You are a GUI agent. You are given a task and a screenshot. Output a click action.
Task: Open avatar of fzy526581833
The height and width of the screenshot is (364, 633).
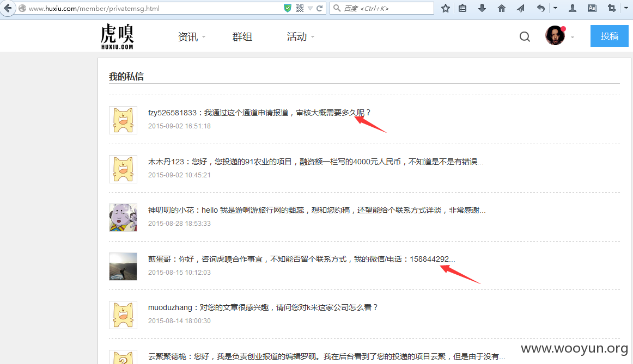pos(123,120)
